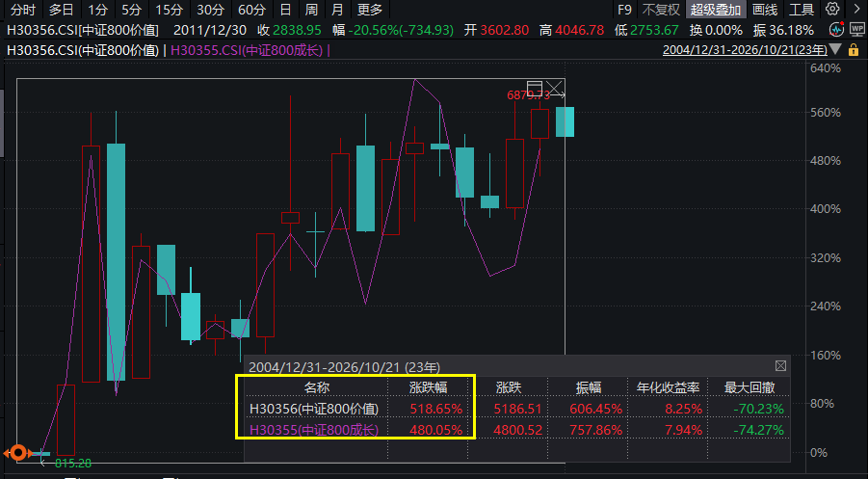
Task: Select the 1分 period tab
Action: [x=98, y=10]
